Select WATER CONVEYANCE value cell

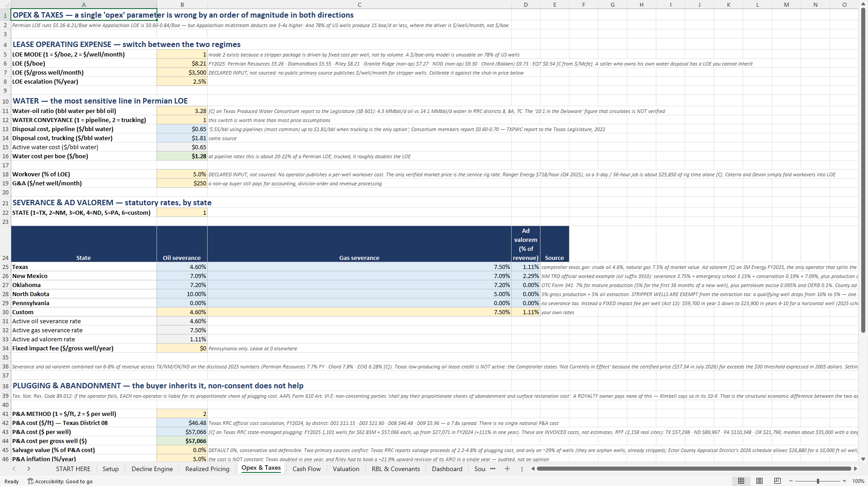[182, 120]
